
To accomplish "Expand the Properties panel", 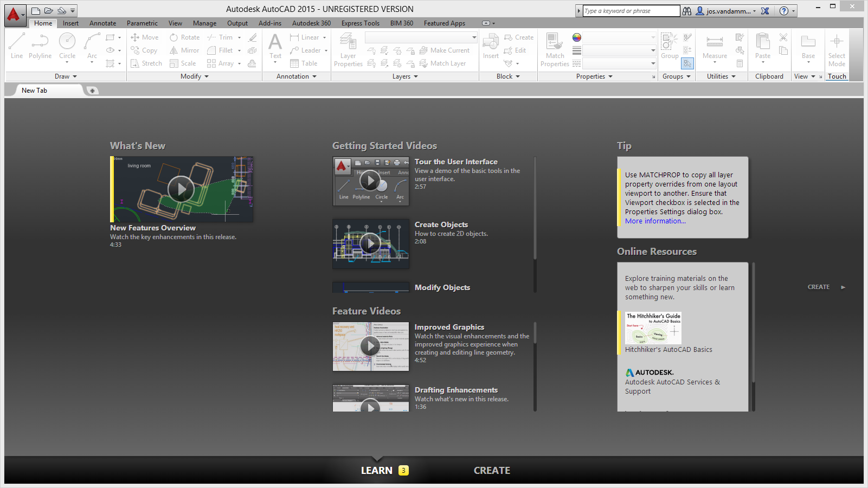I will (x=594, y=76).
